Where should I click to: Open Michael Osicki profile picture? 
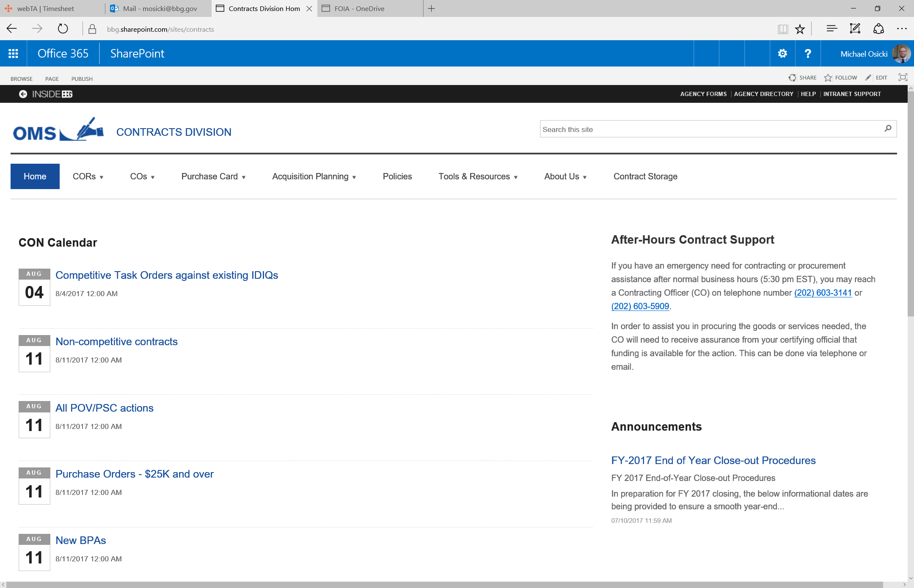[901, 54]
